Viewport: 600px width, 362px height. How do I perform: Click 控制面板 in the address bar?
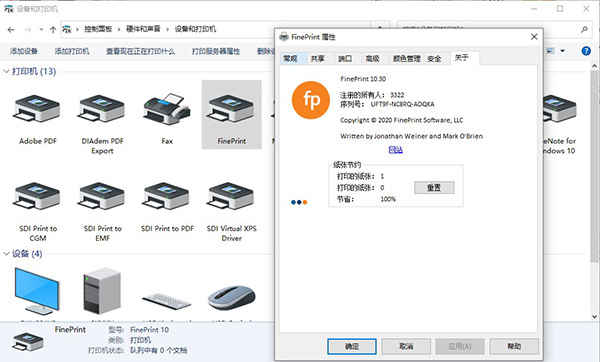(98, 29)
